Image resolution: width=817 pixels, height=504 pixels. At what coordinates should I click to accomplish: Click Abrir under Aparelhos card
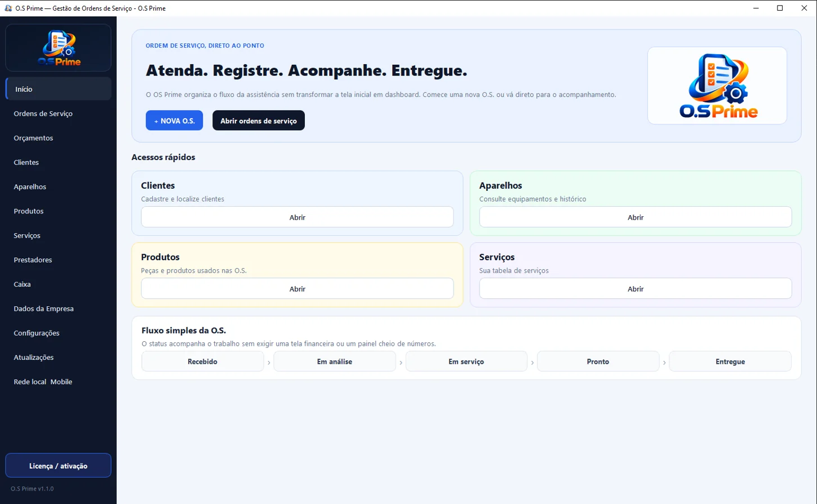pyautogui.click(x=636, y=217)
